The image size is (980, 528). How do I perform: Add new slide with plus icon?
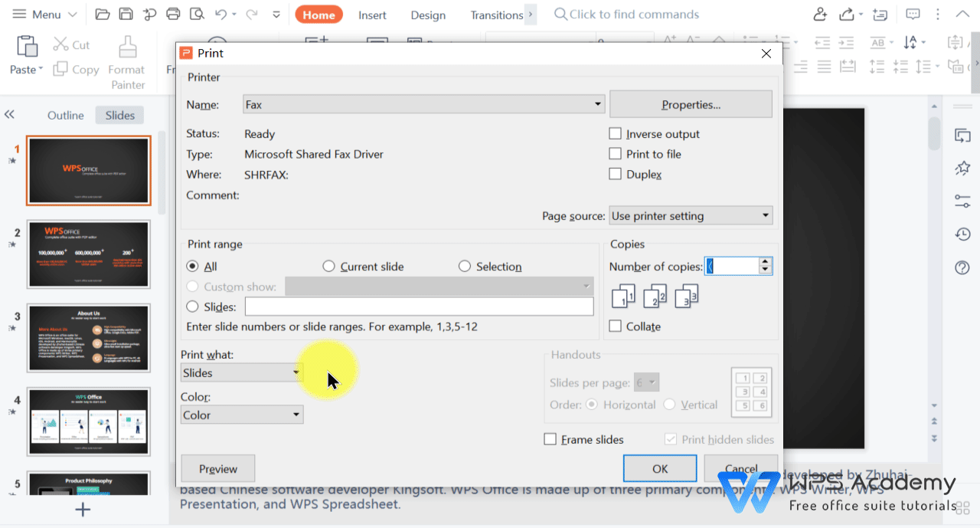pos(83,510)
